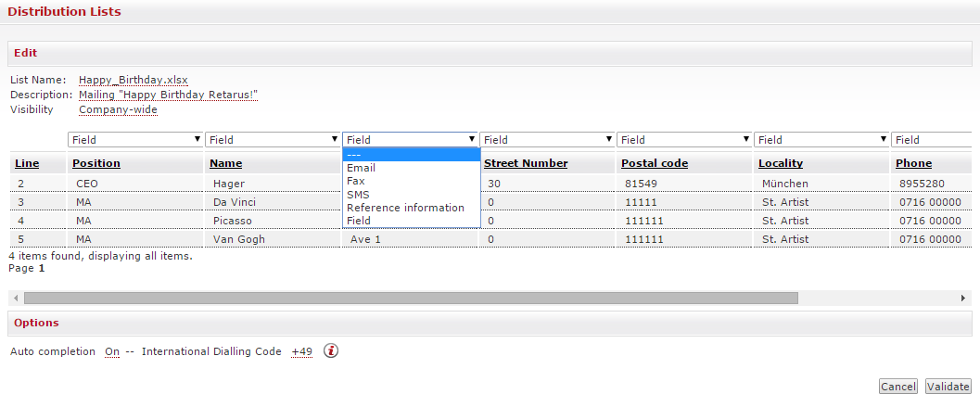Open Field dropdown above Locality column
The width and height of the screenshot is (980, 407).
(x=821, y=140)
